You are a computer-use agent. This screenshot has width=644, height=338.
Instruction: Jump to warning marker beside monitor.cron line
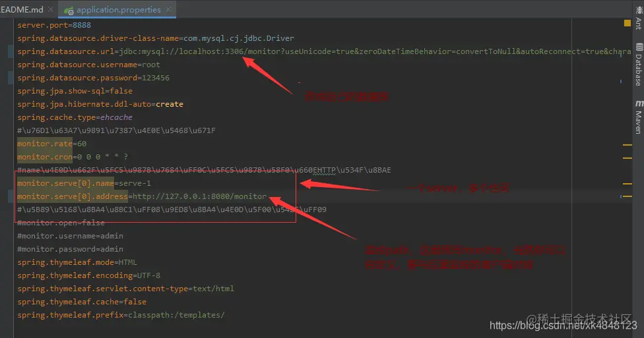(x=627, y=158)
